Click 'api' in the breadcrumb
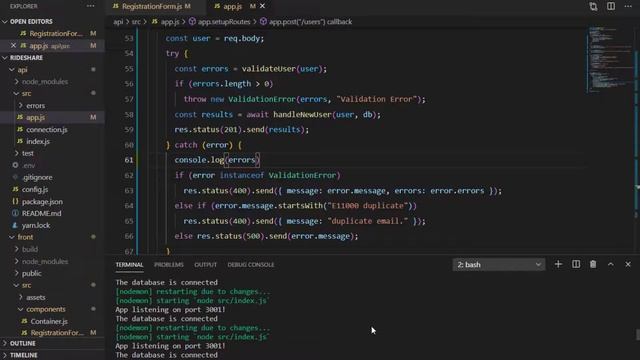Screen dimensions: 640x360 pyautogui.click(x=118, y=22)
